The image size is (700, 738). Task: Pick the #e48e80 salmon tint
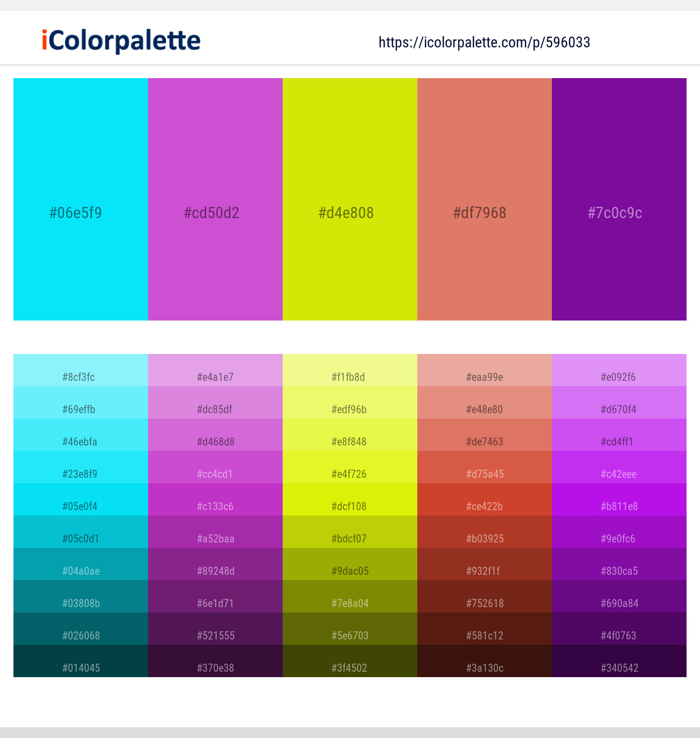point(485,402)
